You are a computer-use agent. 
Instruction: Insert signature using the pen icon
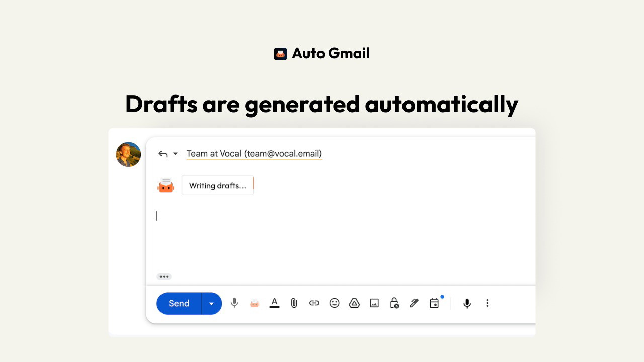(x=414, y=303)
